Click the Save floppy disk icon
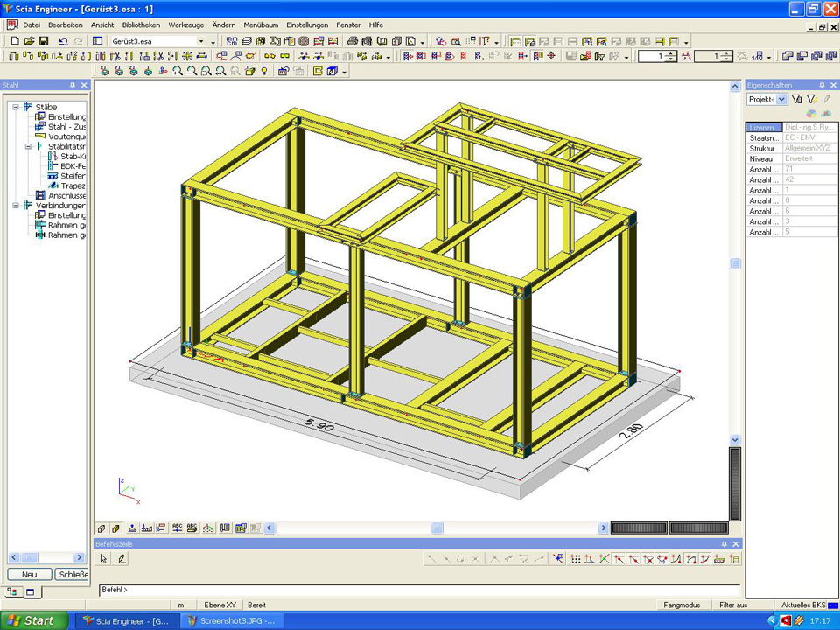Image resolution: width=840 pixels, height=630 pixels. pyautogui.click(x=43, y=41)
